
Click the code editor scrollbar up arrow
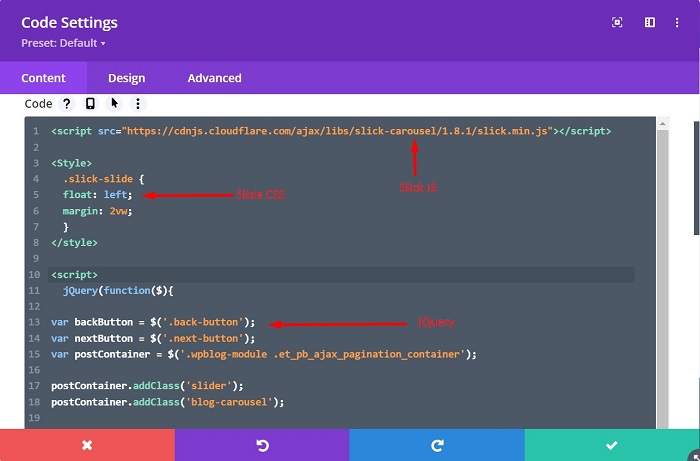(662, 123)
